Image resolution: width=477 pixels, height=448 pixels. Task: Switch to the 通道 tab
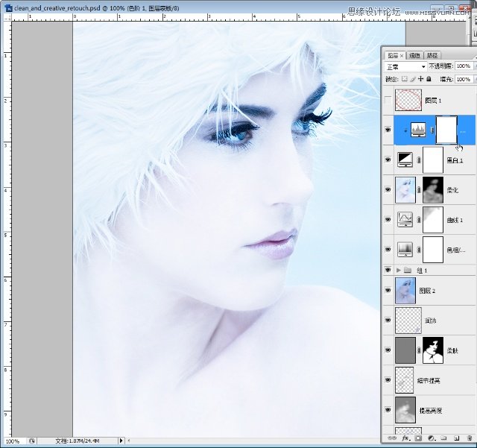coord(414,55)
